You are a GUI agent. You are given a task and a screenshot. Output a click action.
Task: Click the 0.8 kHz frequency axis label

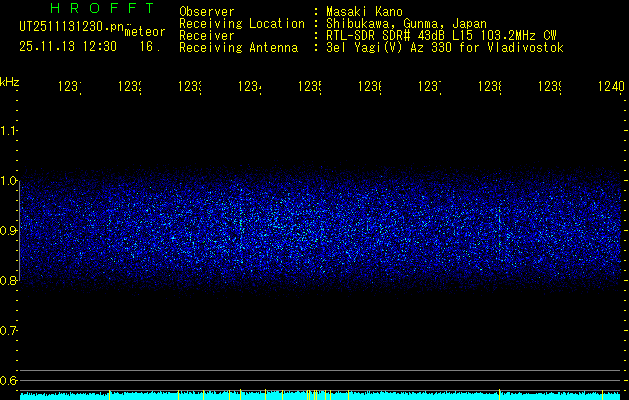[9, 280]
